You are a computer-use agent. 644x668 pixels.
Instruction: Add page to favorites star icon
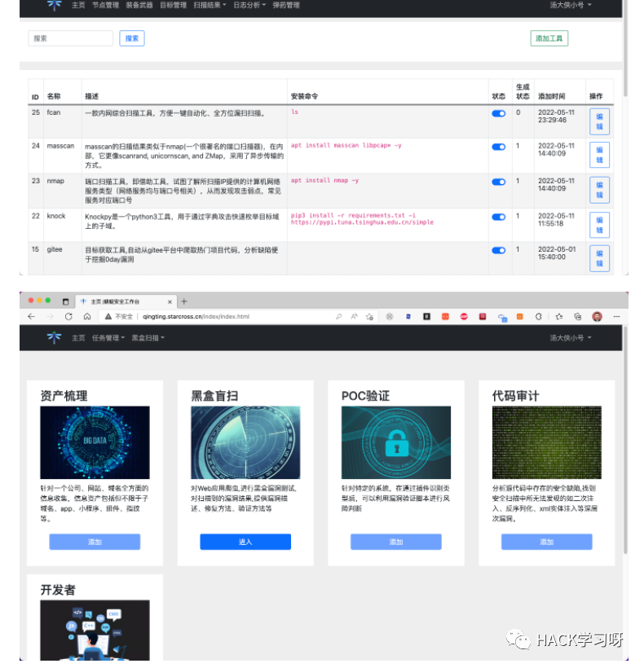coord(369,317)
